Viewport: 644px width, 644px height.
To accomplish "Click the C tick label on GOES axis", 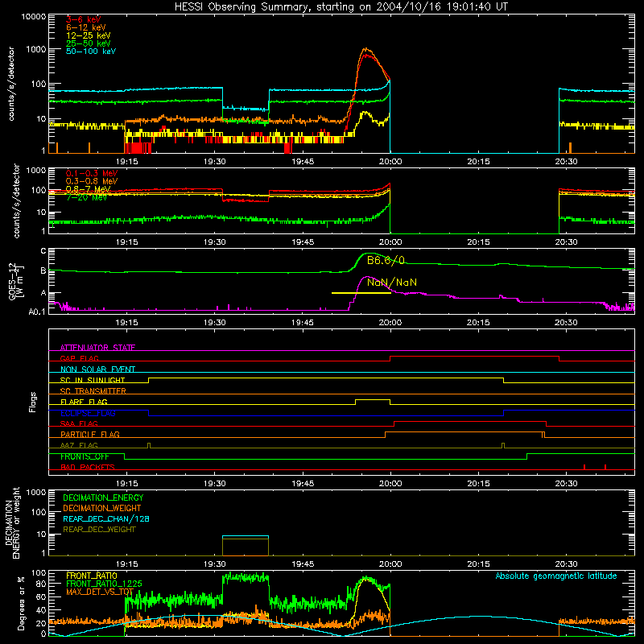I will click(43, 251).
